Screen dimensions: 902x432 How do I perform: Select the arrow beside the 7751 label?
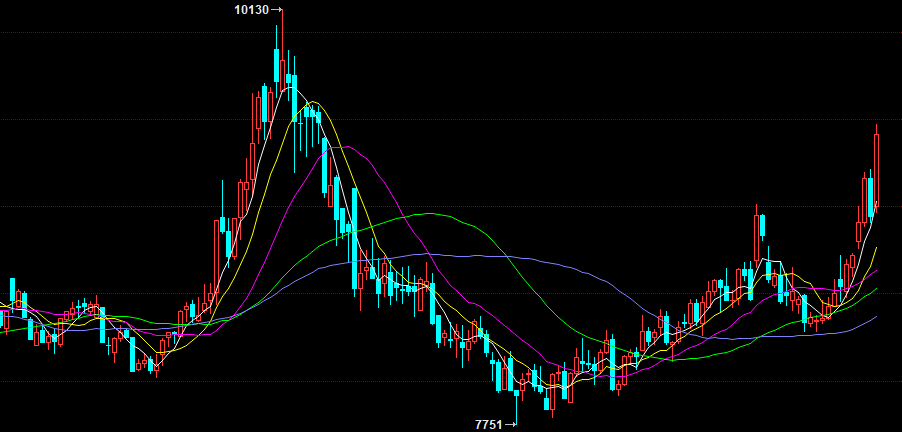pyautogui.click(x=511, y=425)
